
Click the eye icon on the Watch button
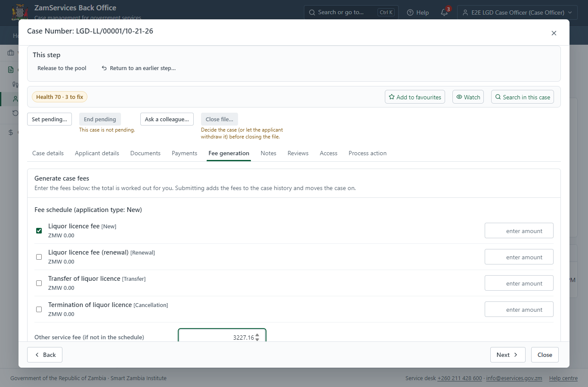tap(459, 97)
